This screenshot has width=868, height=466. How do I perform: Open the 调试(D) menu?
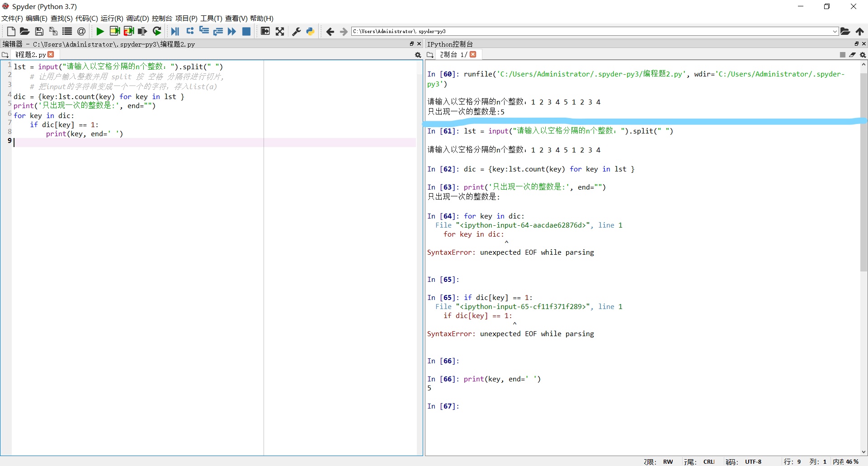tap(137, 19)
